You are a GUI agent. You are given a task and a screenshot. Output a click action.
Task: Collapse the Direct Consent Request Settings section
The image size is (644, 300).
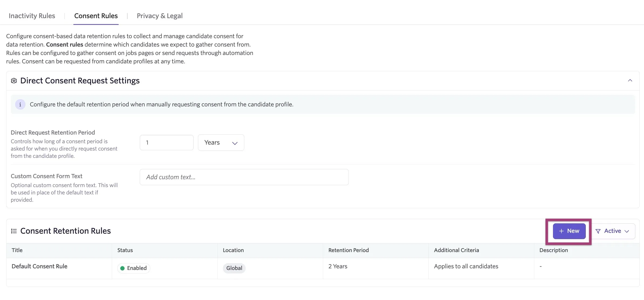(630, 80)
